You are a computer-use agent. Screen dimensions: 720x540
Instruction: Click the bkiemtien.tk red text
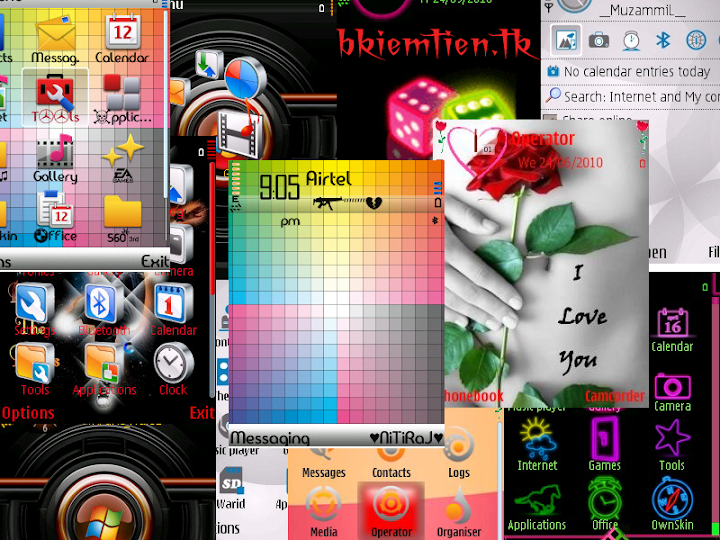[436, 44]
